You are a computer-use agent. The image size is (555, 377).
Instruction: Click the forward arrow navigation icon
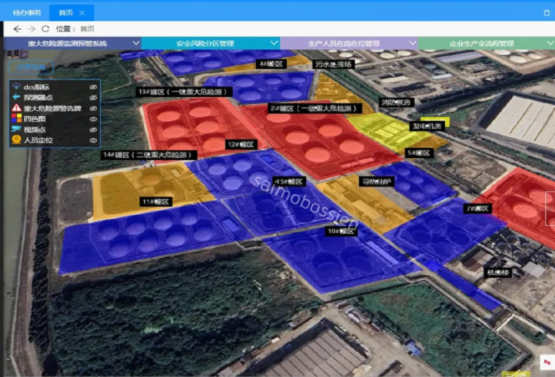32,29
